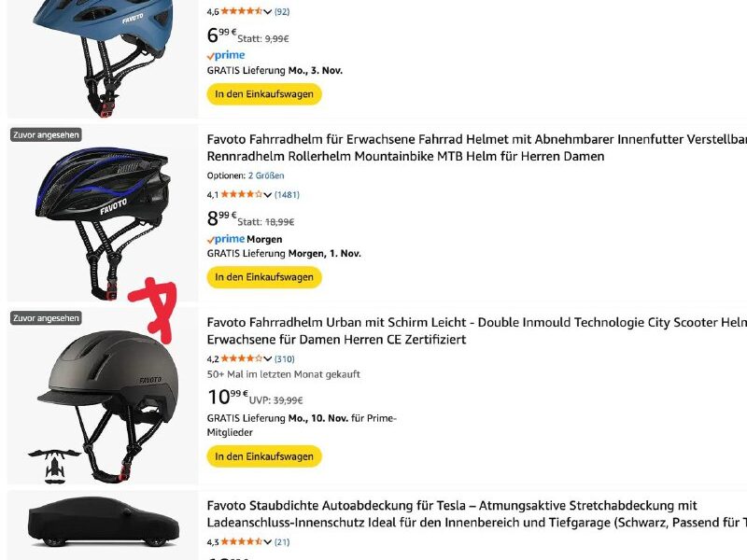Click the prime logo next to Morgen

pyautogui.click(x=226, y=239)
